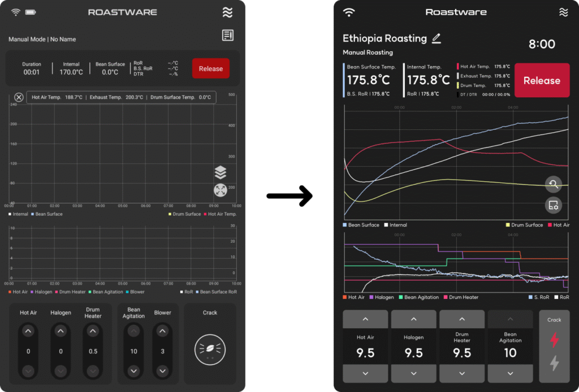This screenshot has height=392, width=579.
Task: Tap the Wi-Fi icon on the left screen
Action: click(x=15, y=12)
